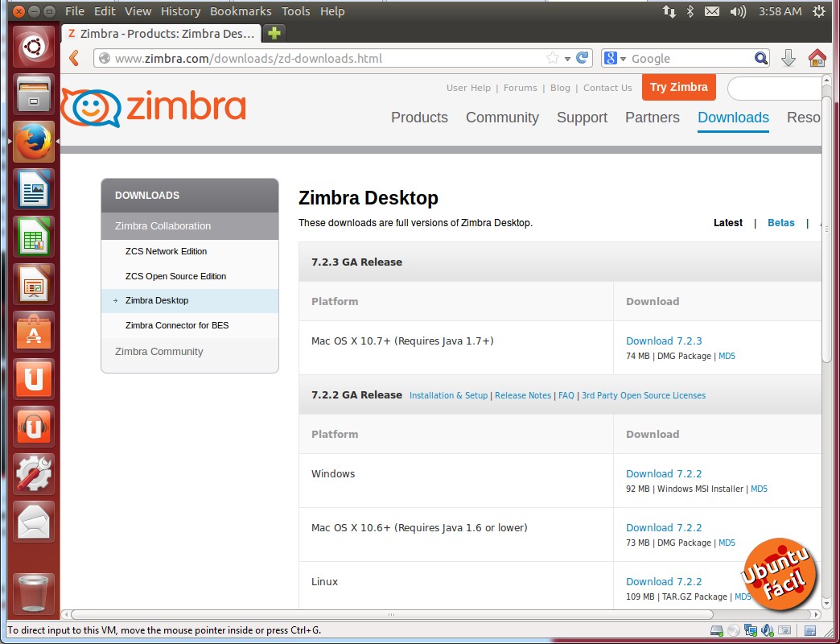Open Ubuntu One Music launcher icon

coord(34,427)
